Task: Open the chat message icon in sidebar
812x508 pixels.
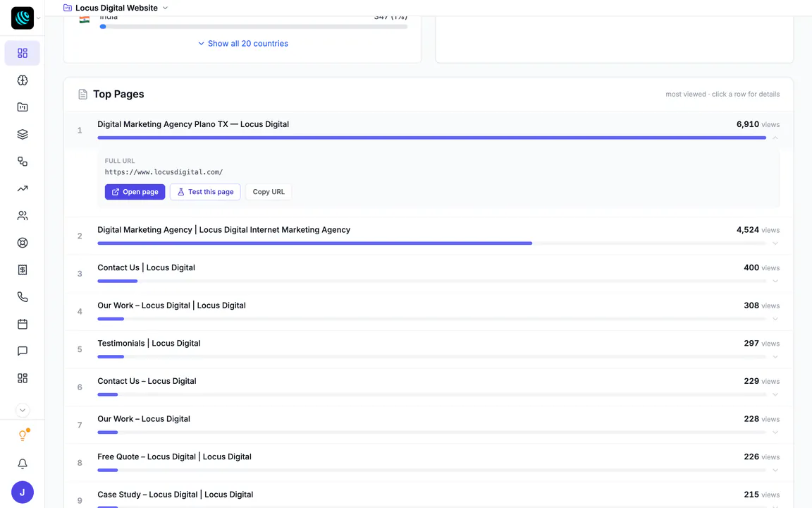Action: point(23,351)
